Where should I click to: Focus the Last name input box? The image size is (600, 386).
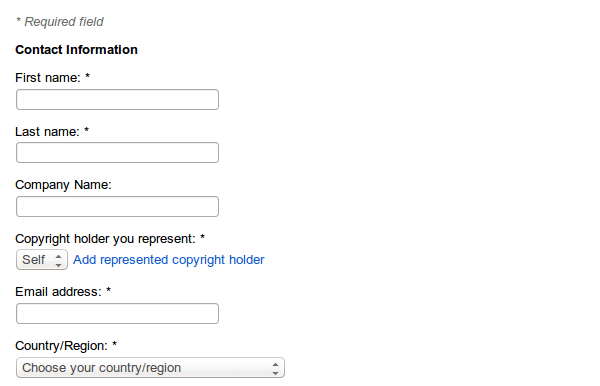point(117,153)
